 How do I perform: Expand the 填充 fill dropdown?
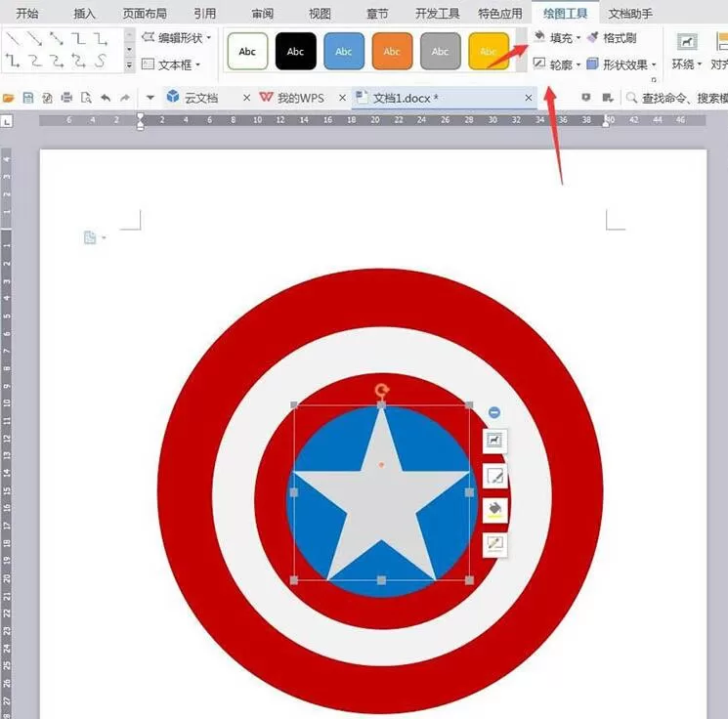(578, 37)
